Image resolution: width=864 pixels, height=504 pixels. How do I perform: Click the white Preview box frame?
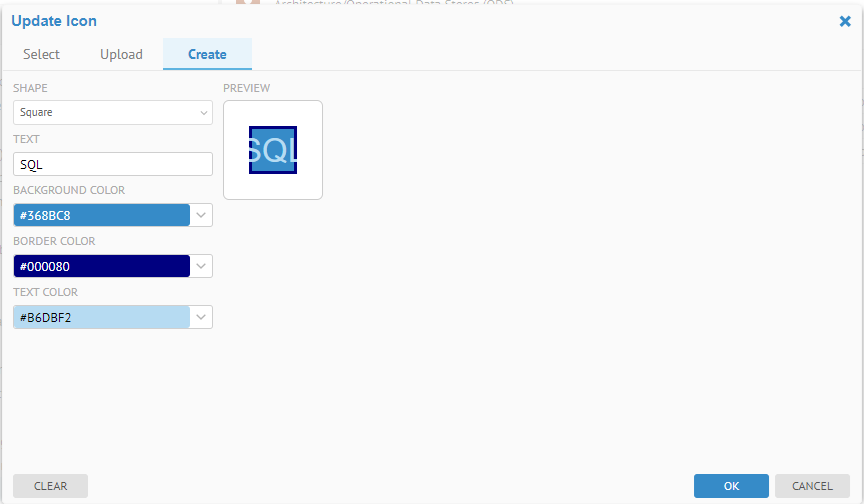(236, 186)
